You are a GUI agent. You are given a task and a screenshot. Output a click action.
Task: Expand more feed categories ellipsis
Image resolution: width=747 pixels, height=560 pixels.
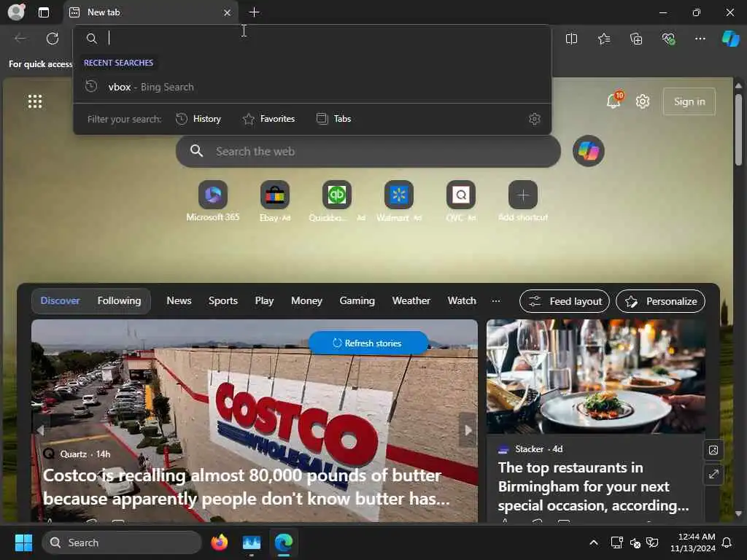pyautogui.click(x=496, y=300)
